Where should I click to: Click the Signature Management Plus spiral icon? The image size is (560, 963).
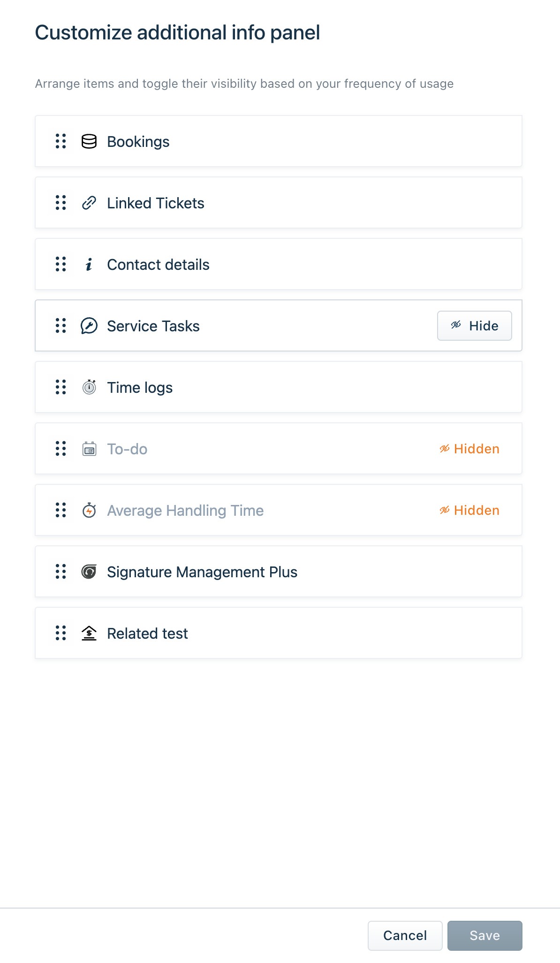click(x=89, y=572)
